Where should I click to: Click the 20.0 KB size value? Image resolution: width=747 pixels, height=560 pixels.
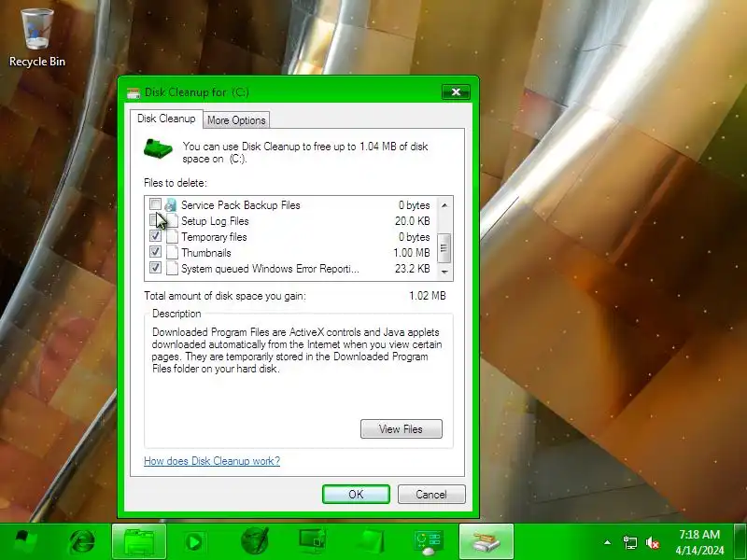tap(412, 221)
